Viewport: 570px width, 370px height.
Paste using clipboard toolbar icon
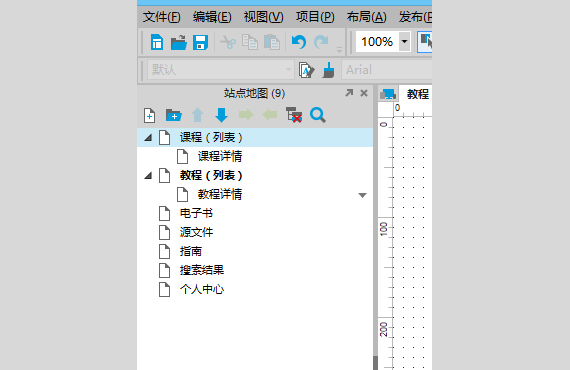tap(272, 42)
